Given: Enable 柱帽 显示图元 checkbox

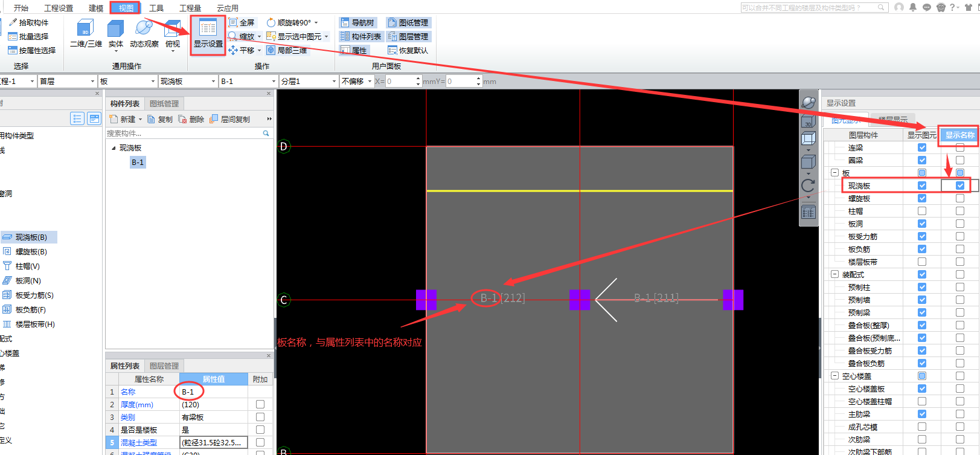Looking at the screenshot, I should pyautogui.click(x=922, y=211).
